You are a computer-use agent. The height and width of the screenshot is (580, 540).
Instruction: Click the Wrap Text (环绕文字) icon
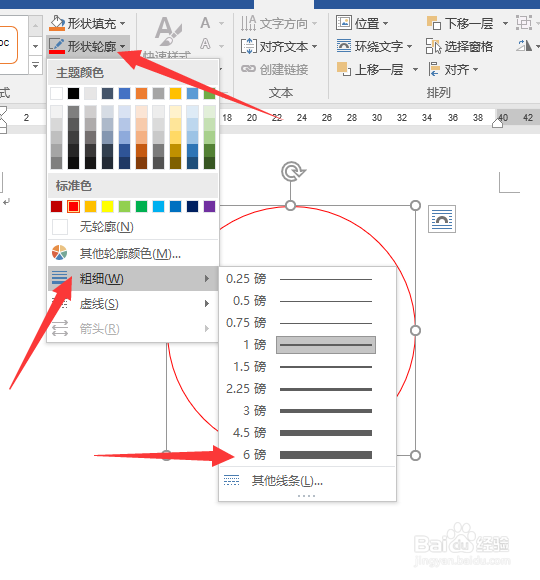[x=344, y=46]
